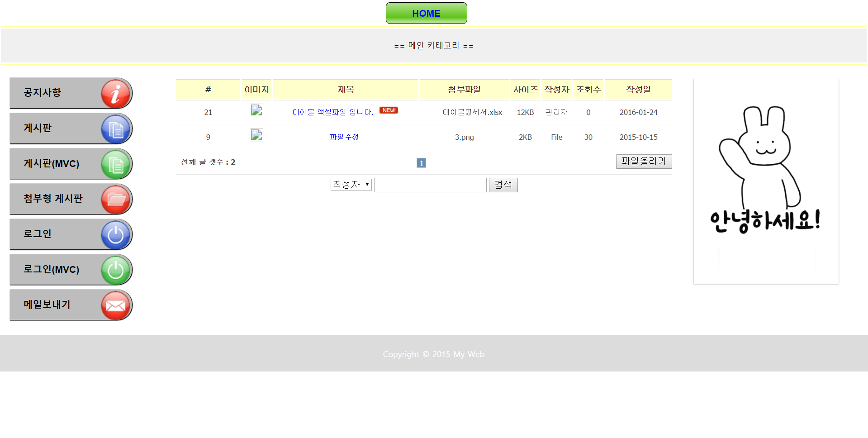Select page 1 in the pagination
The width and height of the screenshot is (868, 438).
pyautogui.click(x=421, y=163)
